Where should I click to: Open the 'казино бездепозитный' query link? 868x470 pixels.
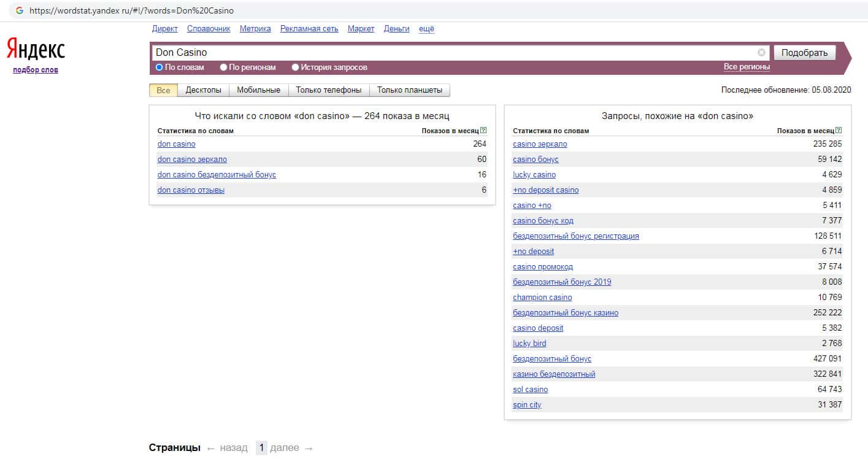(x=554, y=374)
